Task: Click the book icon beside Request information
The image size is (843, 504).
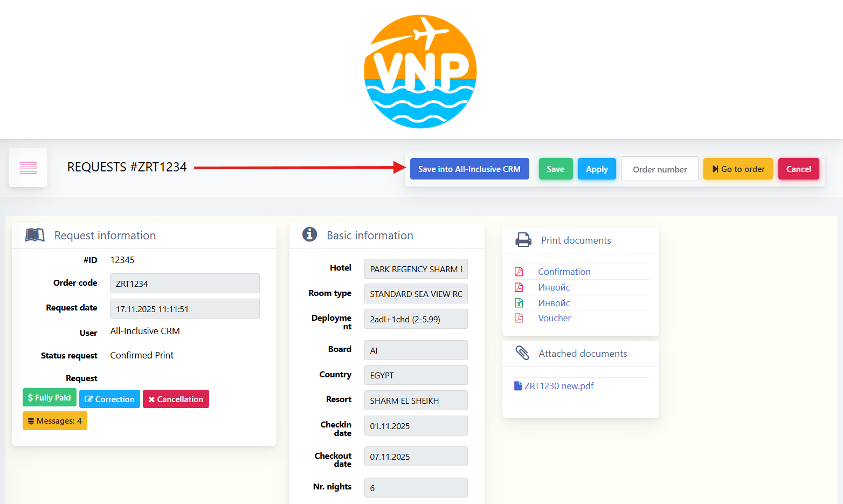Action: (x=35, y=235)
